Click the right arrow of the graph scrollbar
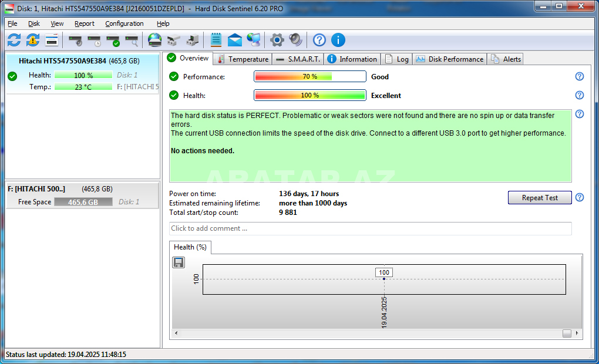 577,333
